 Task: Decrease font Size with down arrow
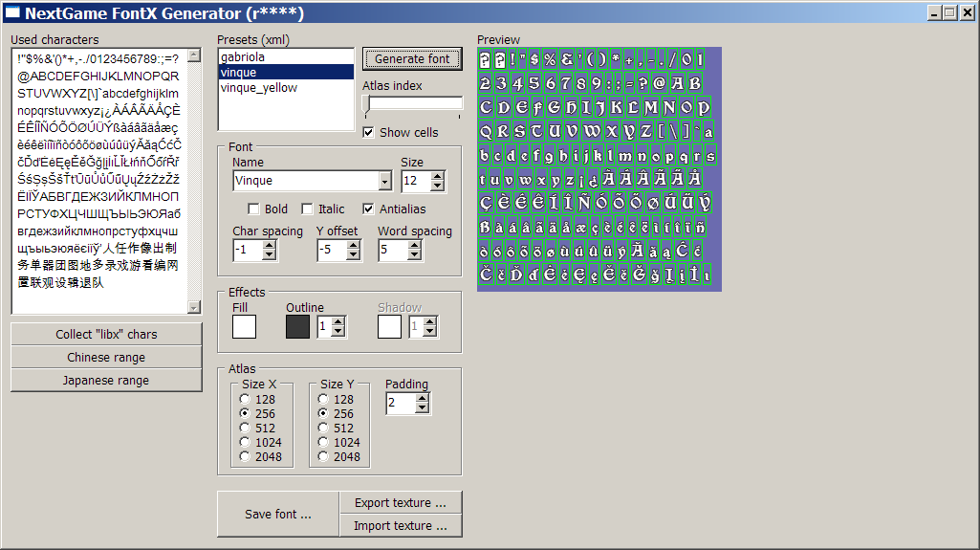[438, 187]
